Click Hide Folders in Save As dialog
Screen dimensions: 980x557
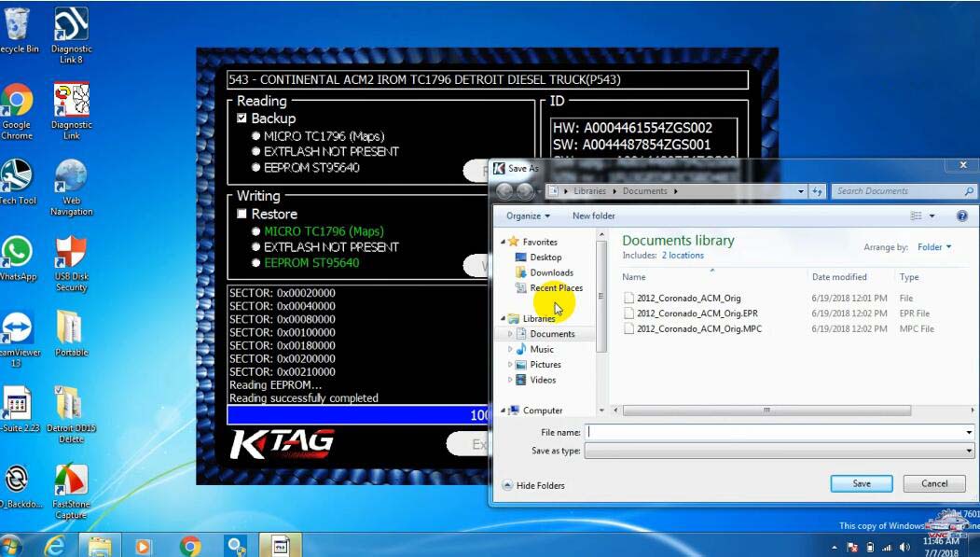533,485
